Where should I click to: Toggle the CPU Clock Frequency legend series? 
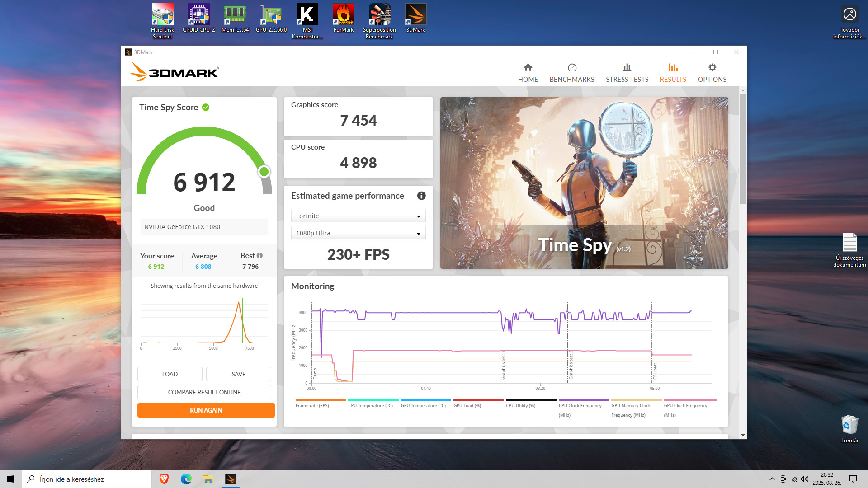580,405
